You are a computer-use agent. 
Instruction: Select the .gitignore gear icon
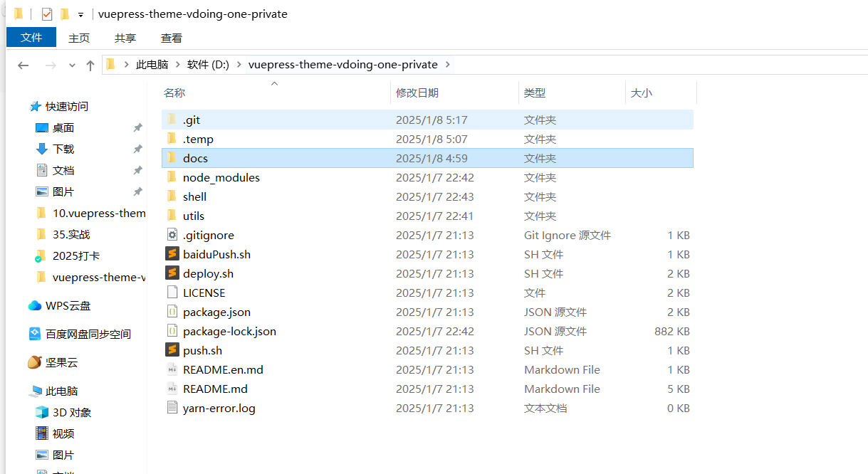coord(172,235)
